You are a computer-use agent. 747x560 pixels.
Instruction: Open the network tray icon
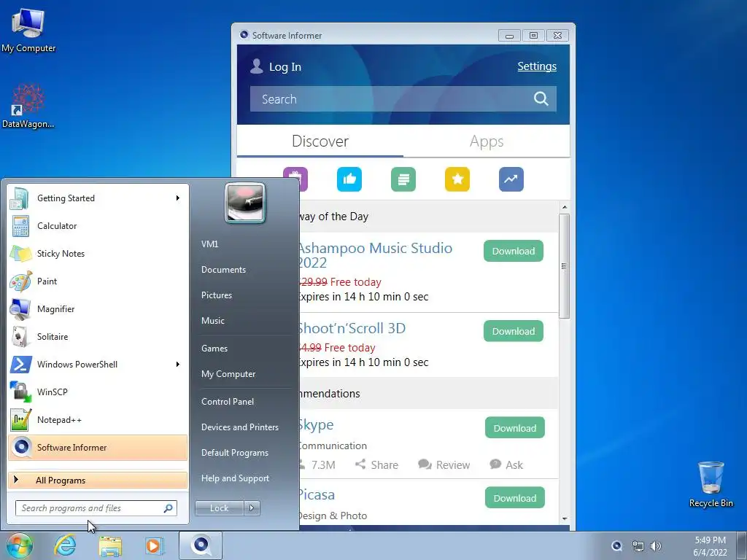[x=638, y=545]
